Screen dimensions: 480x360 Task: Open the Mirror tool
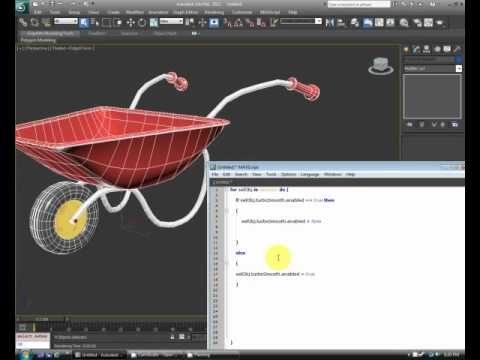pos(330,23)
